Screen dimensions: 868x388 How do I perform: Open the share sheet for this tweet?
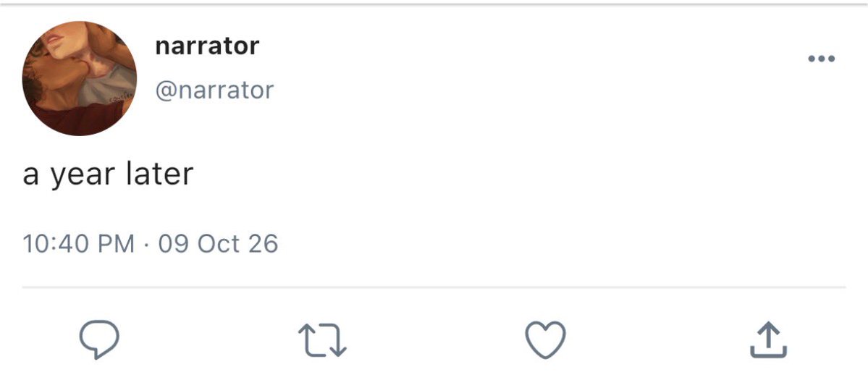pos(768,339)
